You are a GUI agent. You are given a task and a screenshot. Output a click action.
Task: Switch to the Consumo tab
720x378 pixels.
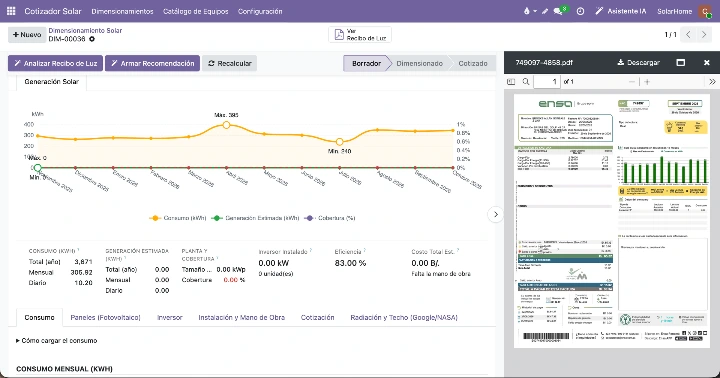coord(39,317)
